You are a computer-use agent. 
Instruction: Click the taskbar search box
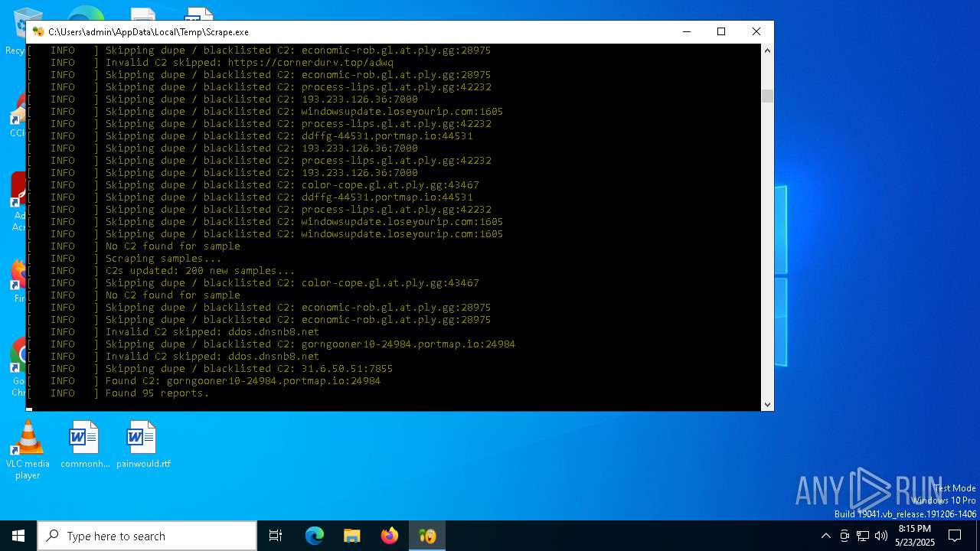pos(147,536)
